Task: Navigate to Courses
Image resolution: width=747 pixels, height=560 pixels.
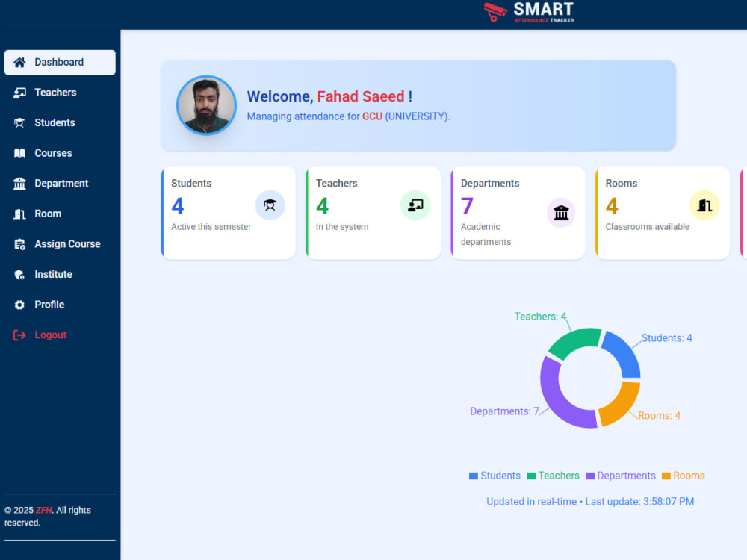Action: [x=60, y=153]
